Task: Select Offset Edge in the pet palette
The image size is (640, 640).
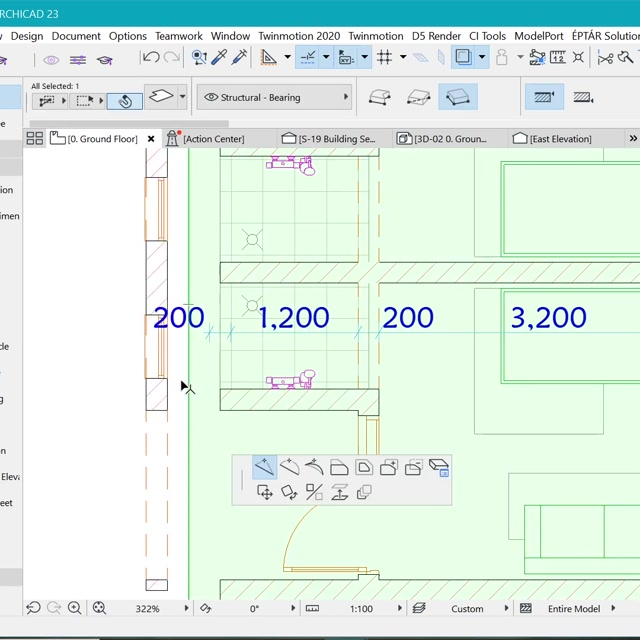Action: tap(339, 468)
